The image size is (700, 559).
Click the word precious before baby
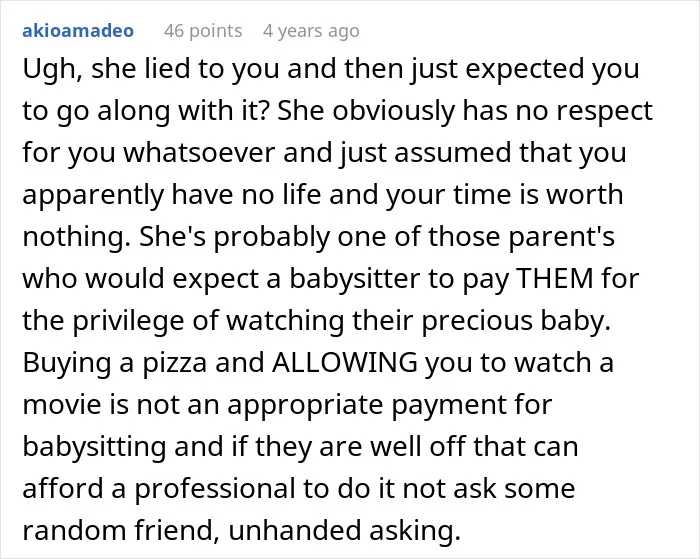point(477,322)
